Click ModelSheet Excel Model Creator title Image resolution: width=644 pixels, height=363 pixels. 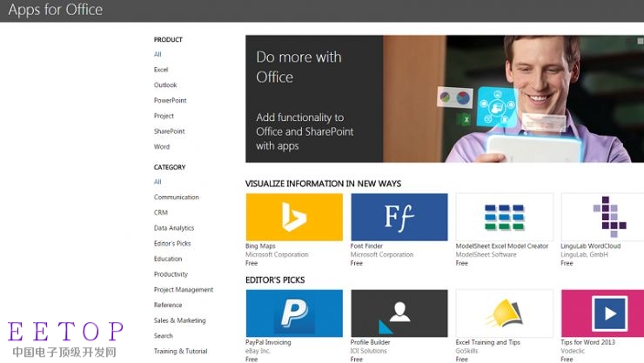(502, 246)
